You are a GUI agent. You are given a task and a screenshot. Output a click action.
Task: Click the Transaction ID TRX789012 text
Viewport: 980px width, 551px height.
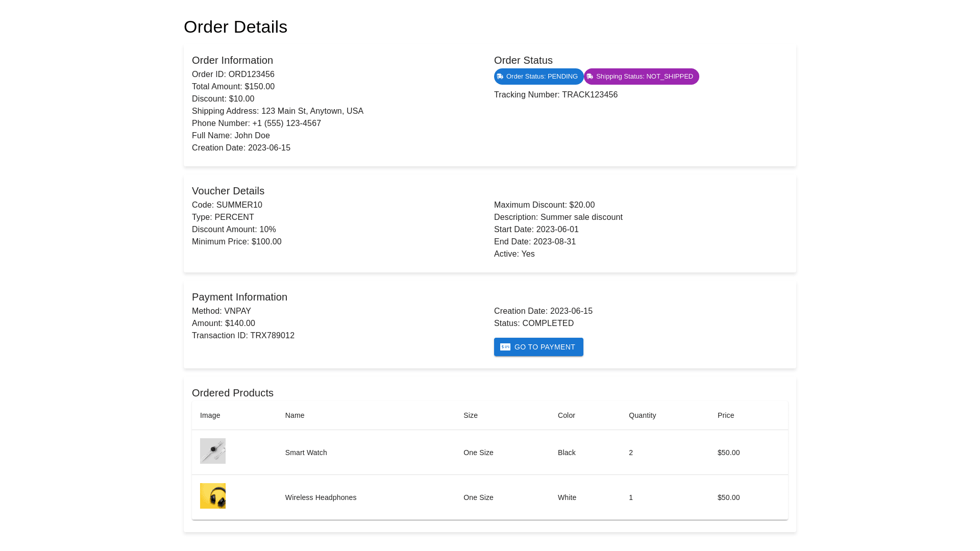[x=272, y=336]
